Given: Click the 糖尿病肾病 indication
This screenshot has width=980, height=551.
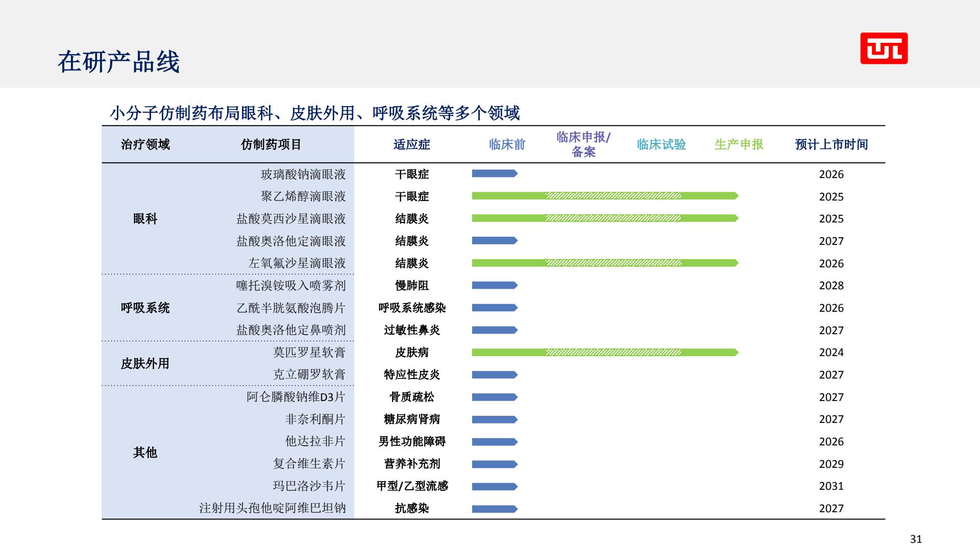Looking at the screenshot, I should click(412, 419).
